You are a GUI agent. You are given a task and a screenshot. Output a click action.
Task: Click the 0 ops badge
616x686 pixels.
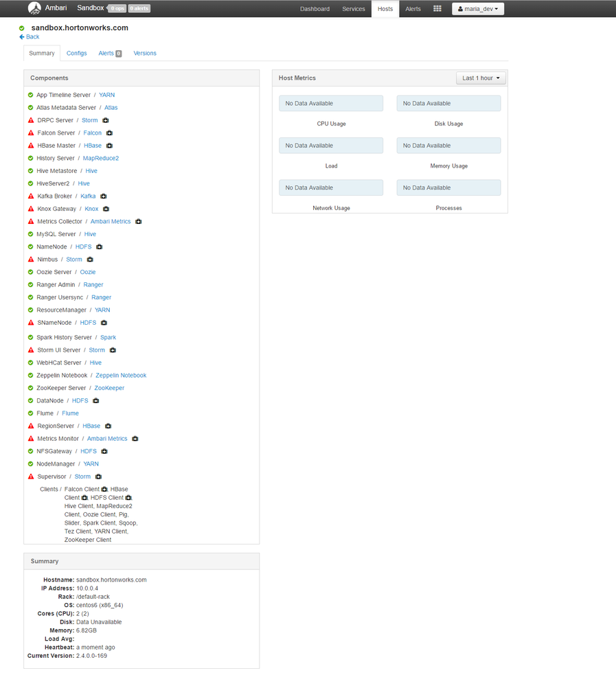pos(117,8)
